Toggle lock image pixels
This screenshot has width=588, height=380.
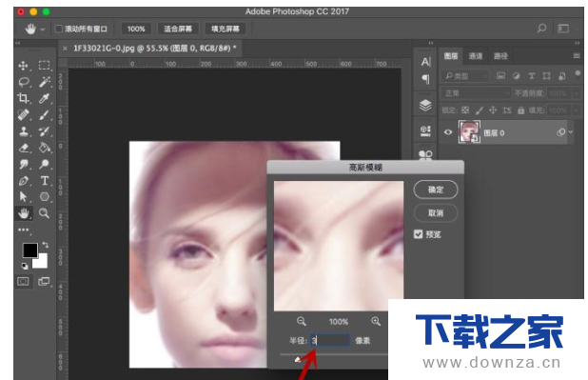480,110
